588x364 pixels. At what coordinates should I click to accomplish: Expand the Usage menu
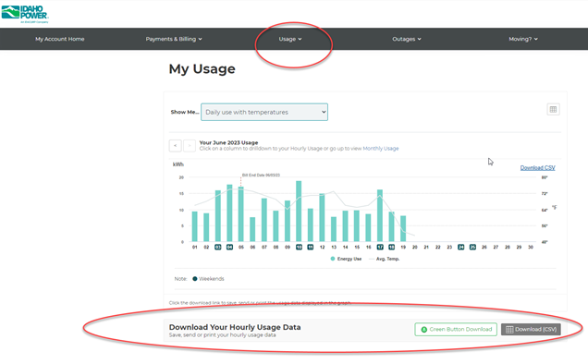click(x=290, y=39)
